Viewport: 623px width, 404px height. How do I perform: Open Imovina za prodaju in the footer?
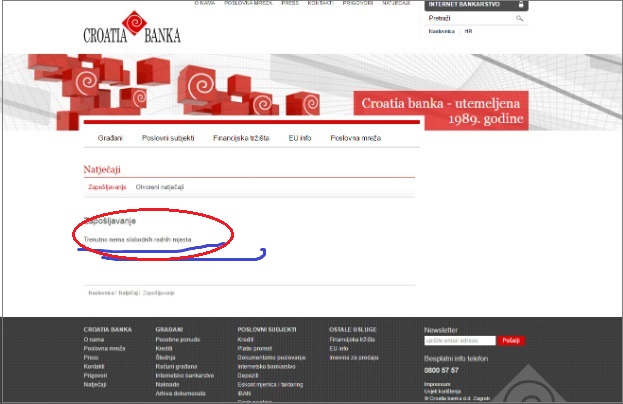coord(354,358)
